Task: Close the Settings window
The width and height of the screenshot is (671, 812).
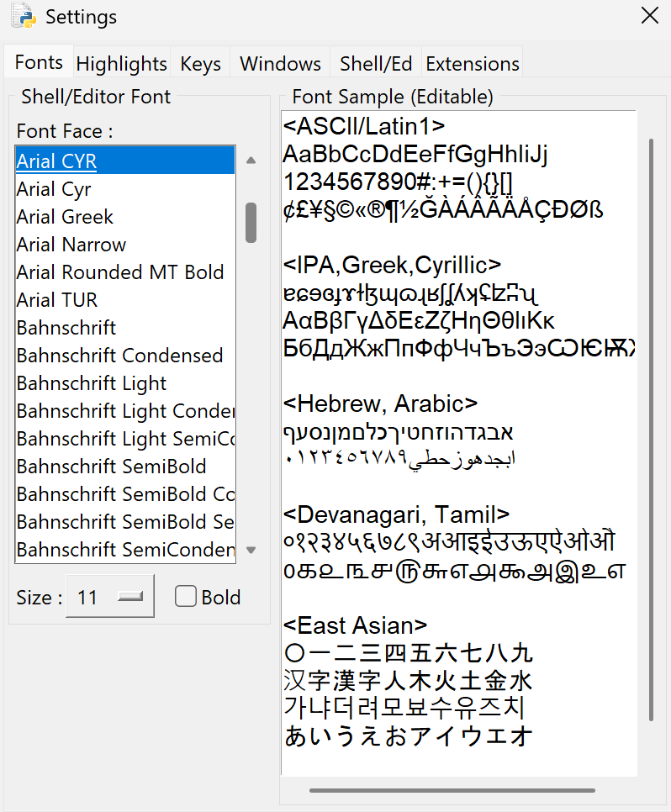Action: click(649, 15)
